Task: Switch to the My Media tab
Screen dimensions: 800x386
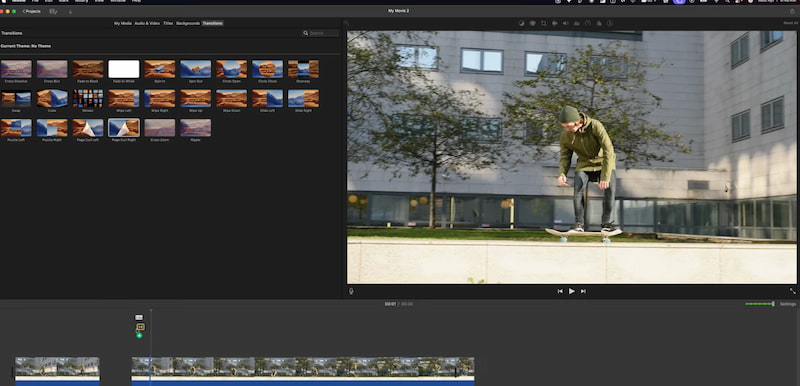Action: click(x=122, y=23)
